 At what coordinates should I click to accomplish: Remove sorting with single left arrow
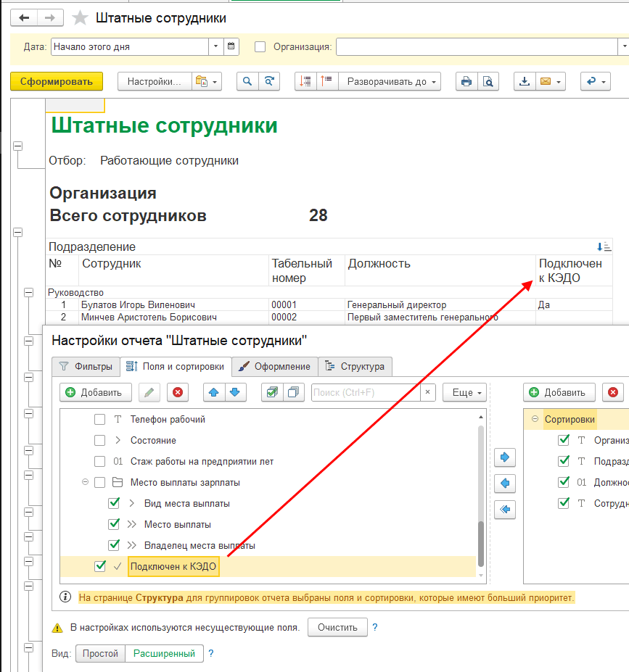click(x=505, y=484)
